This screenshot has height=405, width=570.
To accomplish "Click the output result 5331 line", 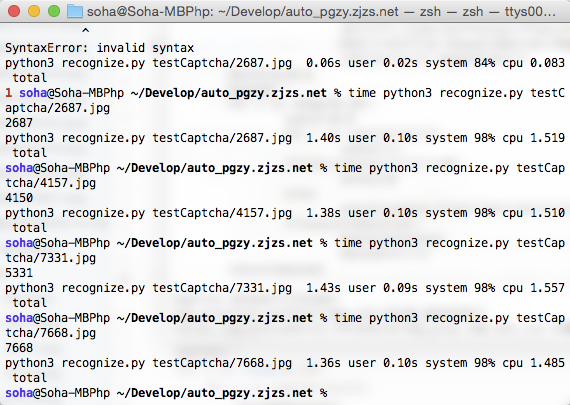I will 19,273.
